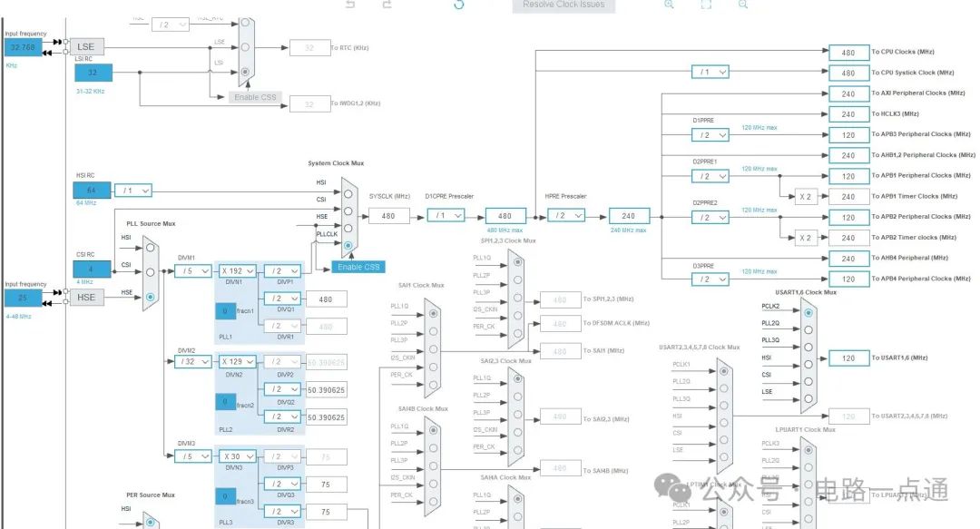Open the DIVQ2 /2 dropdown
980x529 pixels.
coord(282,389)
